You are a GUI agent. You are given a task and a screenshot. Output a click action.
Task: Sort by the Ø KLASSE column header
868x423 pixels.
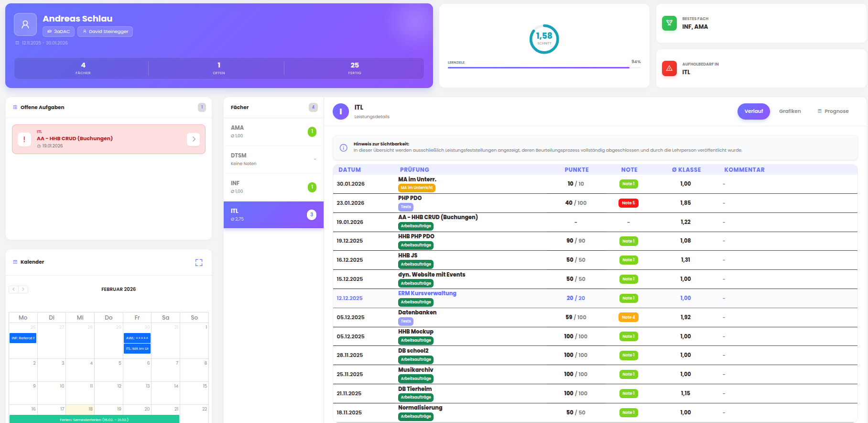pos(686,170)
